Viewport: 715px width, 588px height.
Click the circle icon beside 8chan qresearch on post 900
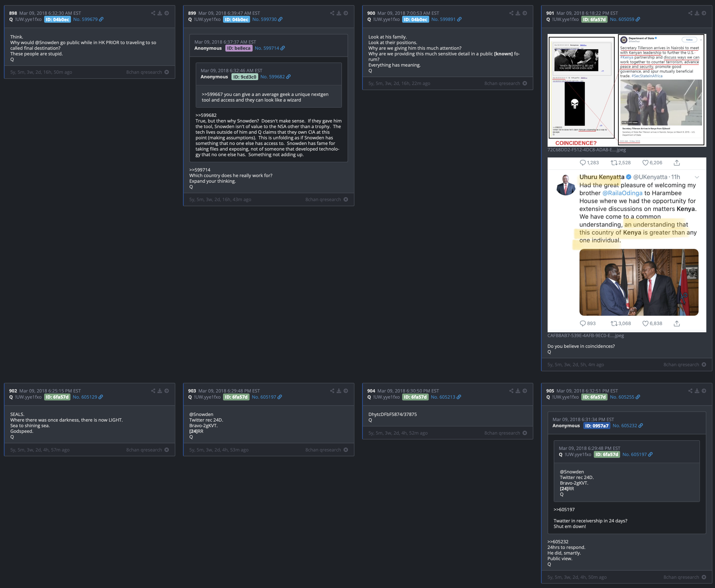525,83
